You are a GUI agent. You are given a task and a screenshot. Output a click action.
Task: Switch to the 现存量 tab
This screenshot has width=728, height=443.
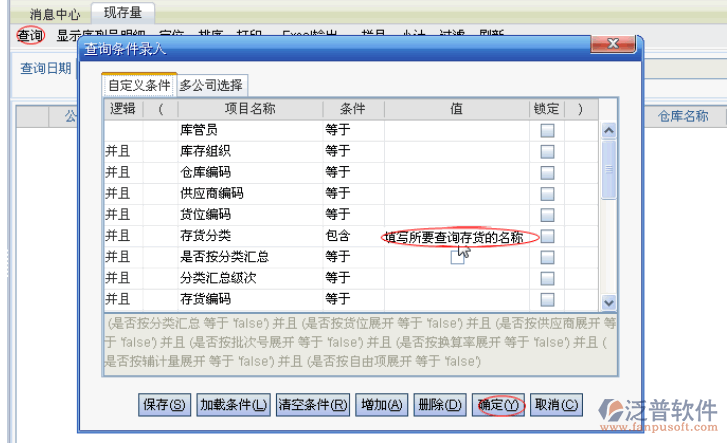click(122, 12)
